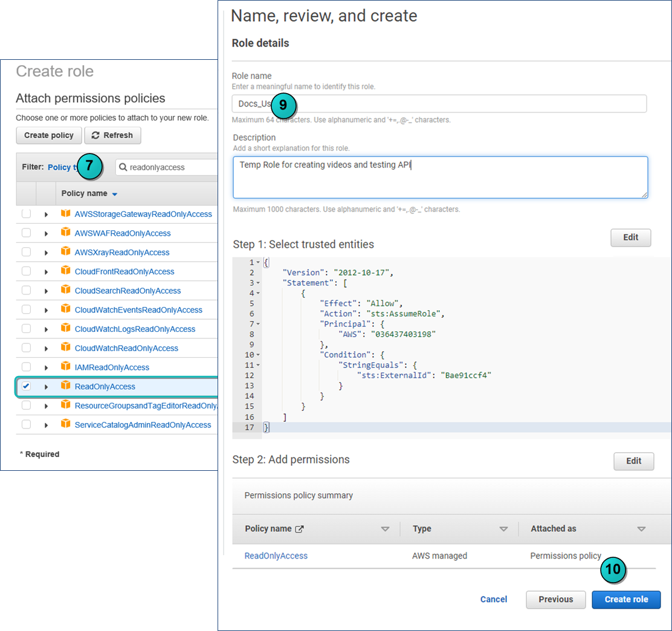Screen dimensions: 672x631
Task: Expand the CloudSearchReadOnlyAccess policy row
Action: [x=46, y=291]
